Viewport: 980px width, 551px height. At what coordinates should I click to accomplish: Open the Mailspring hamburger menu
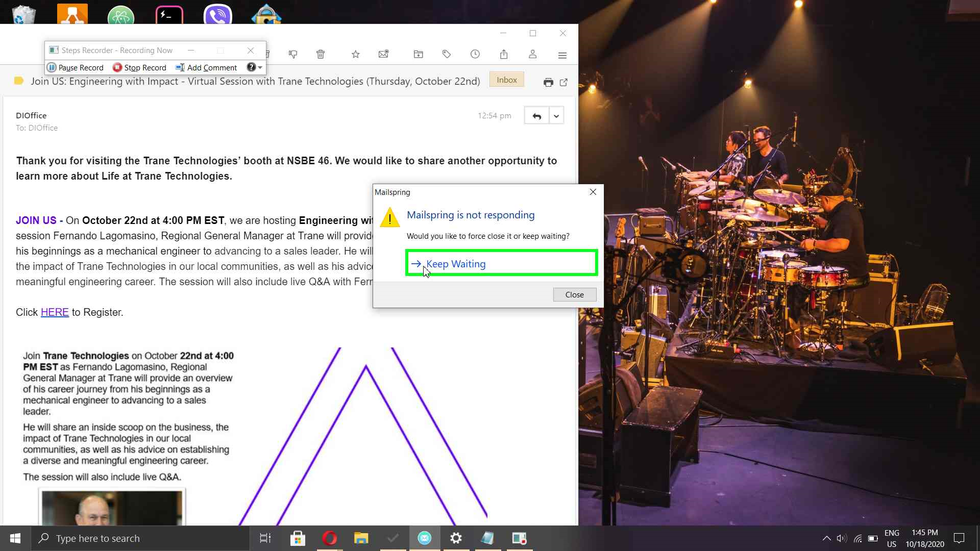tap(562, 55)
